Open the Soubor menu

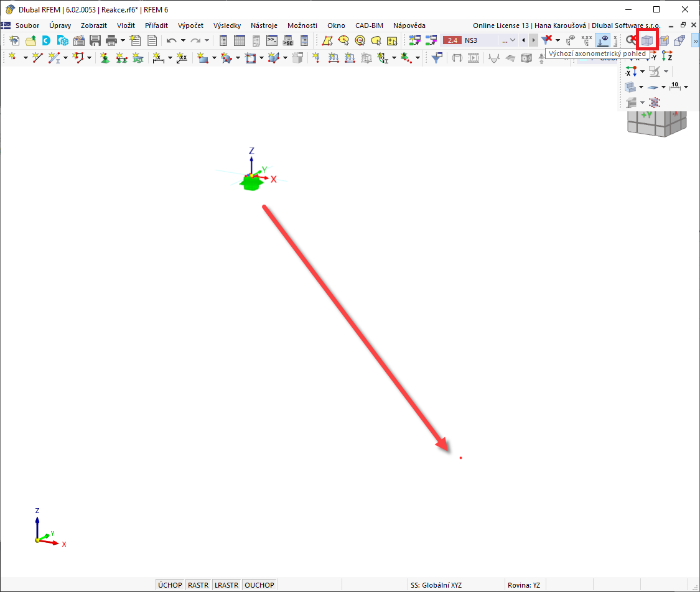[27, 25]
